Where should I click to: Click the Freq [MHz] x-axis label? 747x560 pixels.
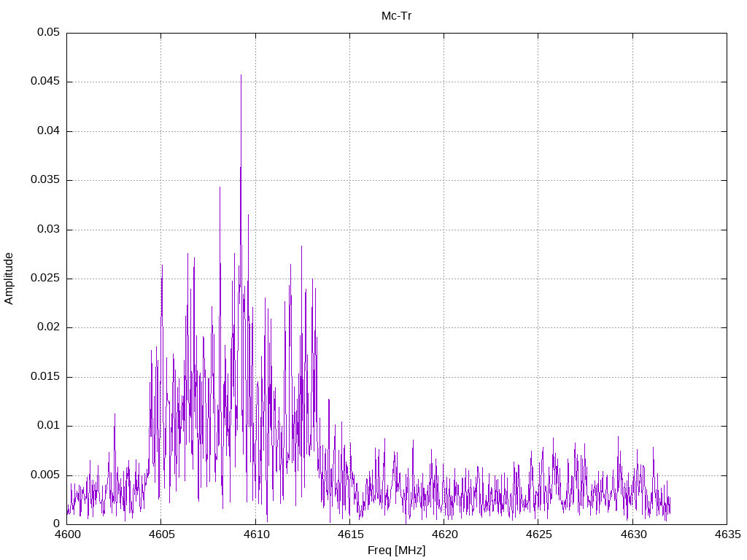tap(396, 551)
